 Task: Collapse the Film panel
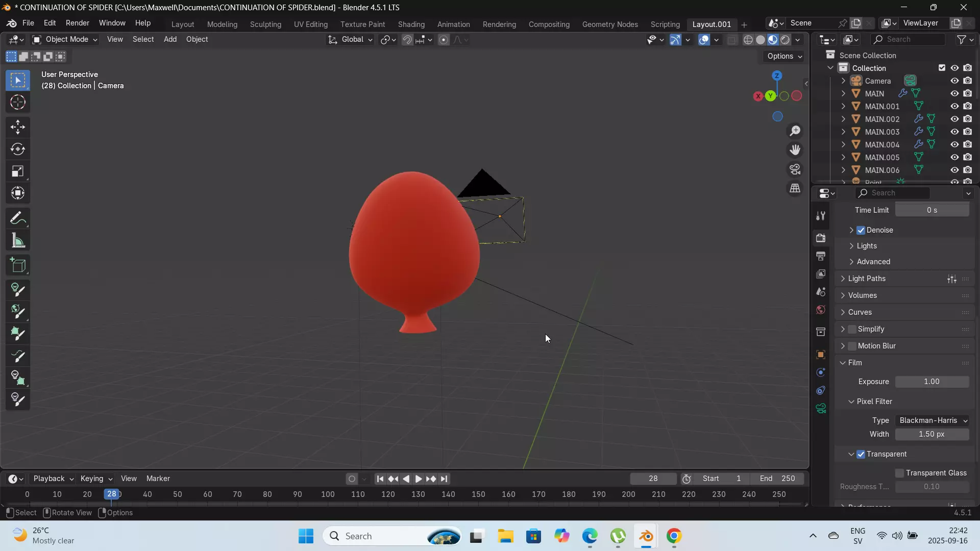tap(854, 363)
